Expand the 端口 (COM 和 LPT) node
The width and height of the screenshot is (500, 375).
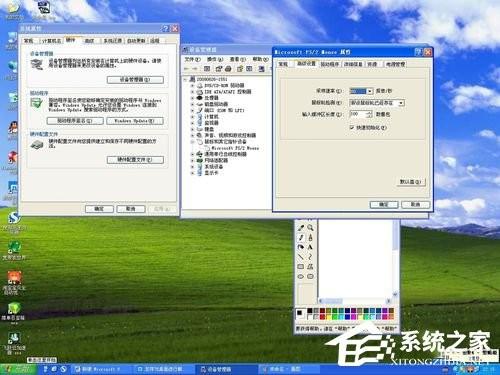(192, 110)
